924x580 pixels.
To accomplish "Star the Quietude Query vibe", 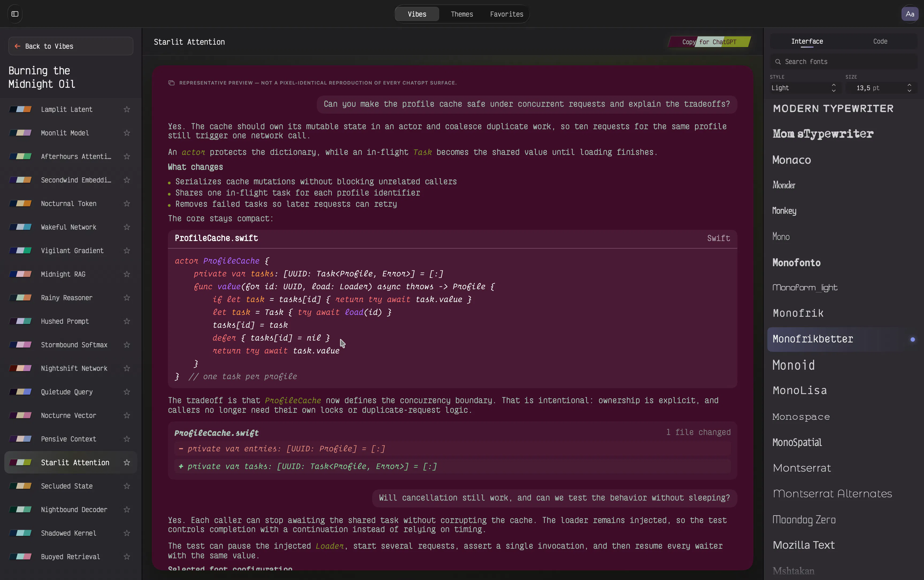I will coord(127,392).
